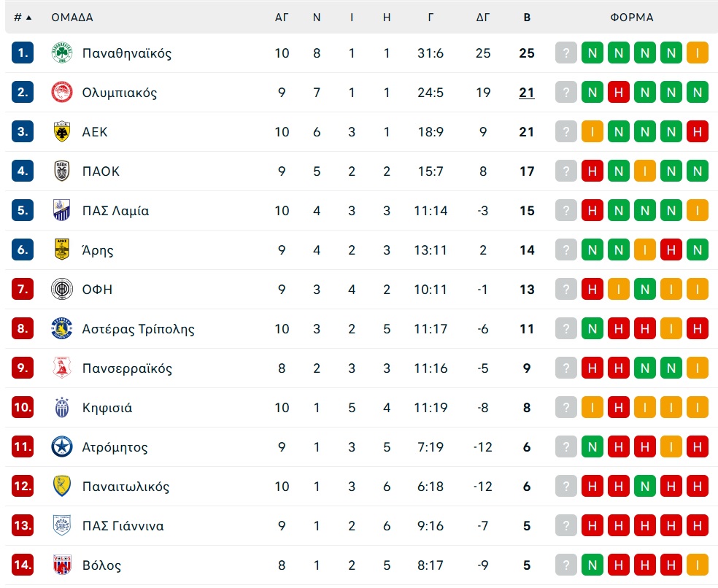Click Ολυμπιακός red Η loss form badge
Image resolution: width=718 pixels, height=588 pixels.
coord(619,93)
